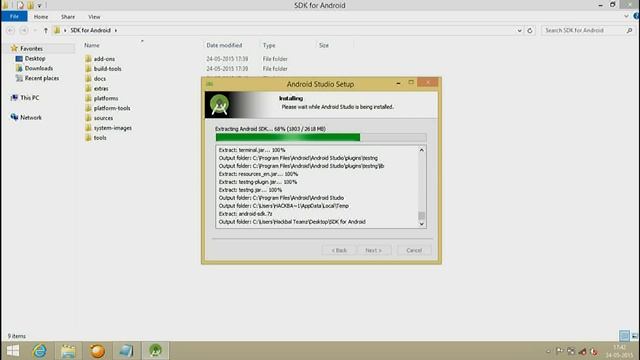This screenshot has height=360, width=640.
Task: Open Desktop in the navigation pane
Action: coord(30,58)
